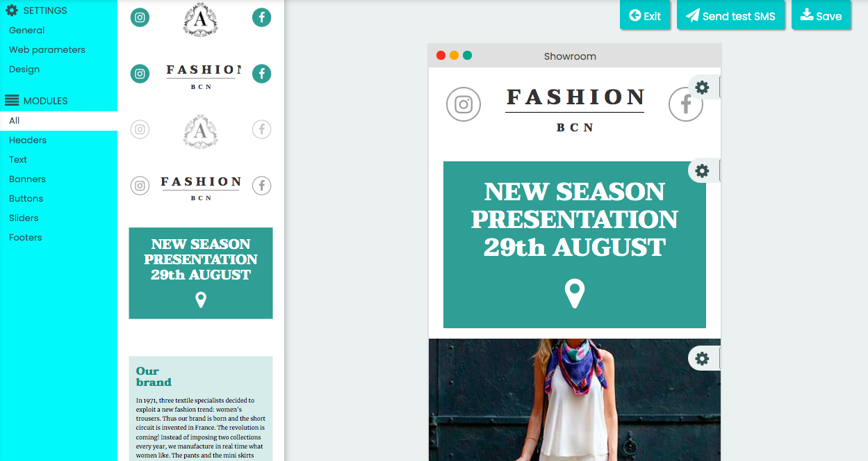
Task: Filter modules by Banners
Action: [x=27, y=179]
